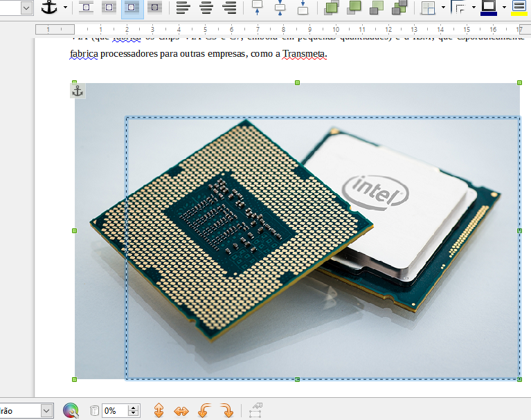This screenshot has width=531, height=420.
Task: Set image wrap to None
Action: (87, 7)
